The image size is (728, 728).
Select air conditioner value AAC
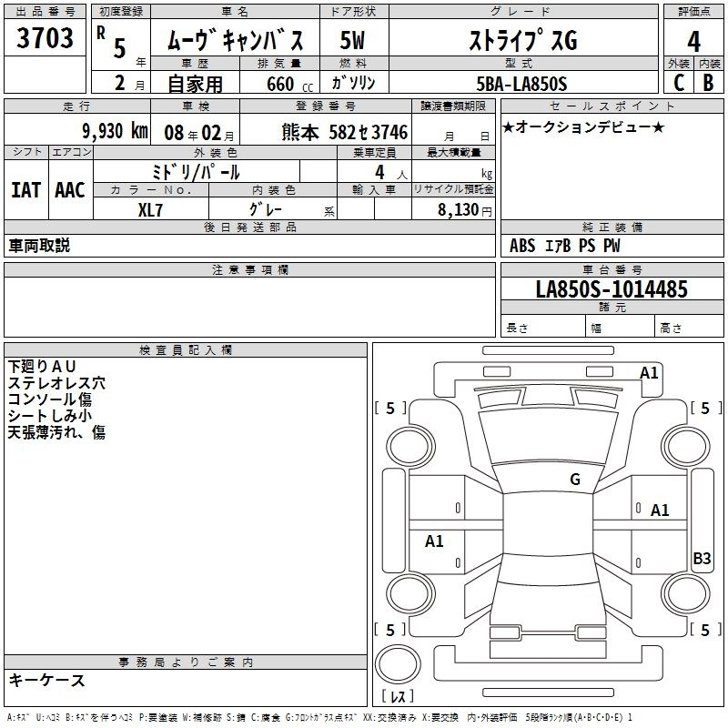point(70,190)
